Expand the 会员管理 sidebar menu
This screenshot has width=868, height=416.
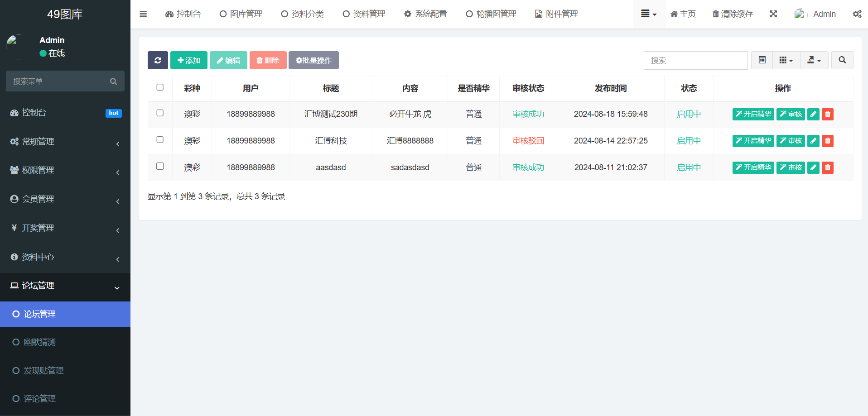pyautogui.click(x=65, y=199)
